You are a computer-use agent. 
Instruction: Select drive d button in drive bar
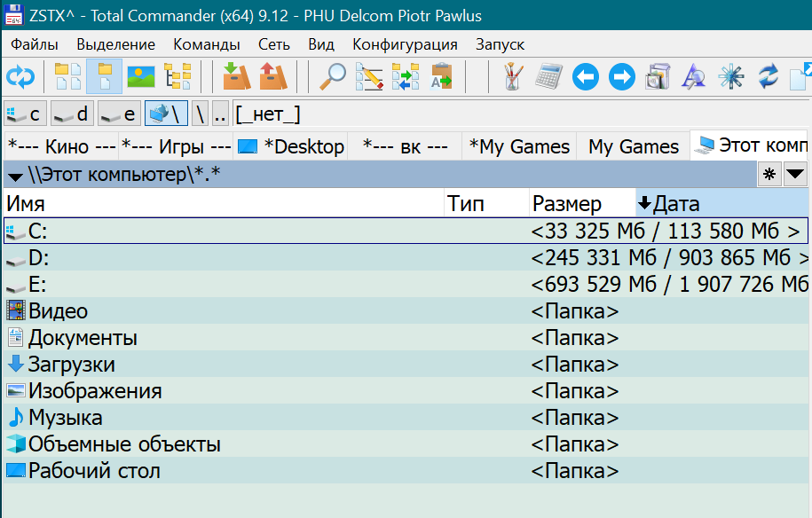(72, 114)
